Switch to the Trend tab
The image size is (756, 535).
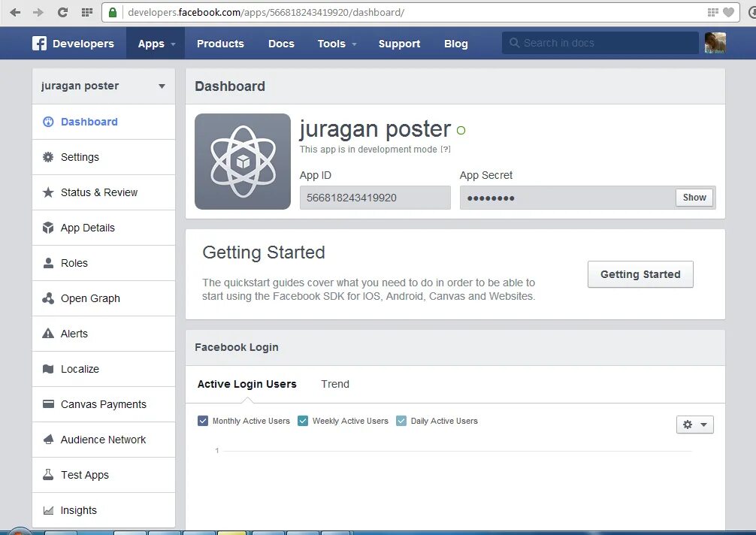335,384
